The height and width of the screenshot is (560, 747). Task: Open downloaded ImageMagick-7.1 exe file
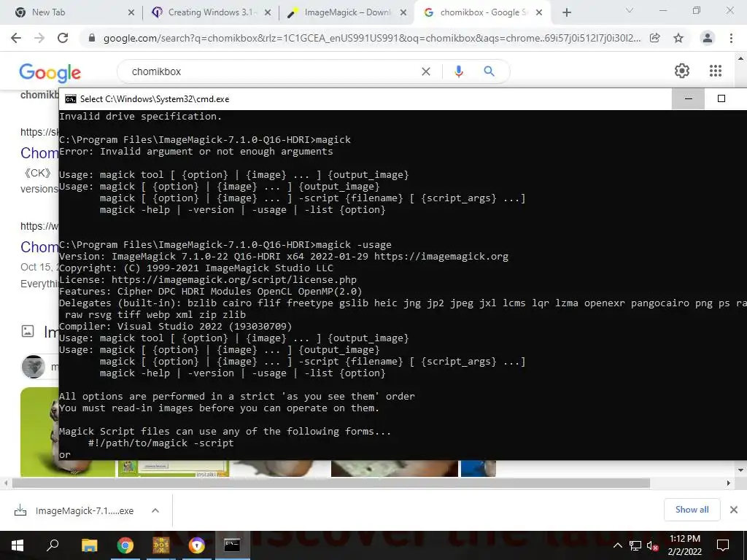click(85, 511)
